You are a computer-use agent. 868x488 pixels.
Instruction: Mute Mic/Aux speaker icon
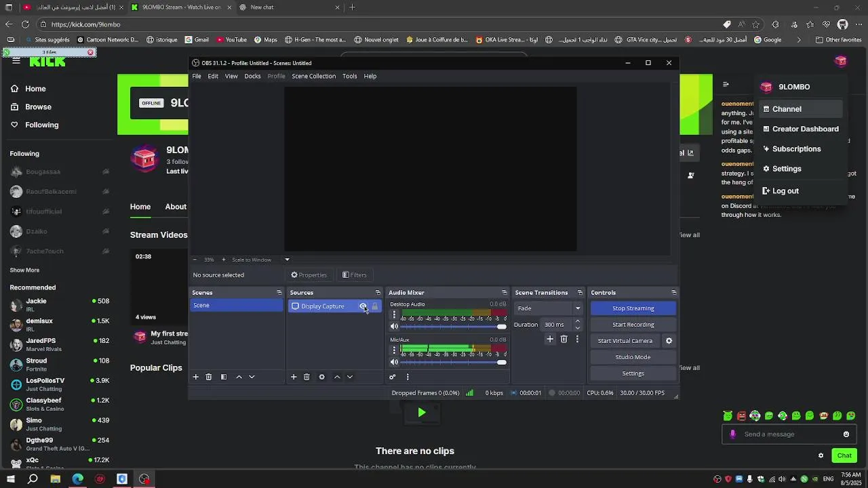coord(394,362)
